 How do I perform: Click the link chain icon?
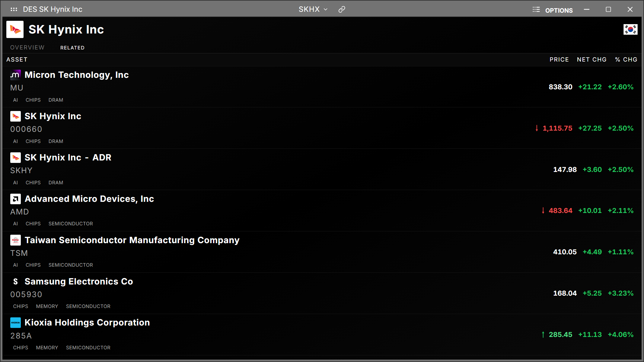[342, 9]
